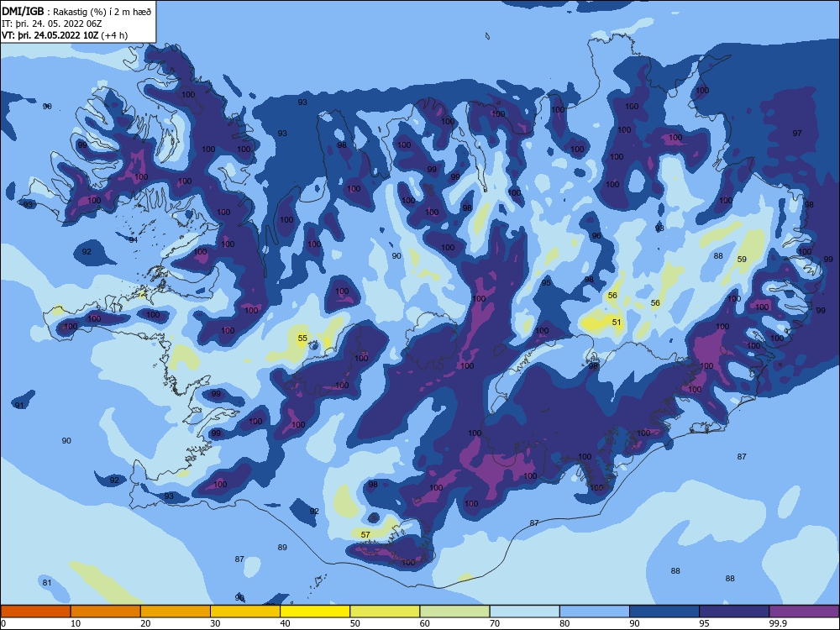Pick the pale blue 70–80 legend swatch
840x630 pixels.
525,612
